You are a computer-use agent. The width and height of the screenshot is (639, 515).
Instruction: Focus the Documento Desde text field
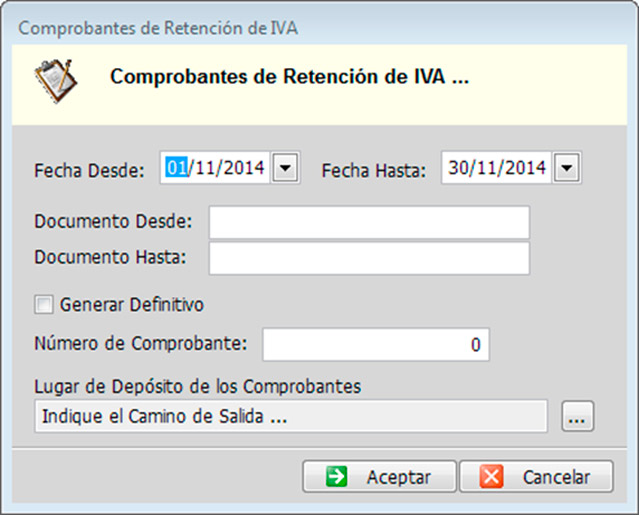click(x=368, y=223)
